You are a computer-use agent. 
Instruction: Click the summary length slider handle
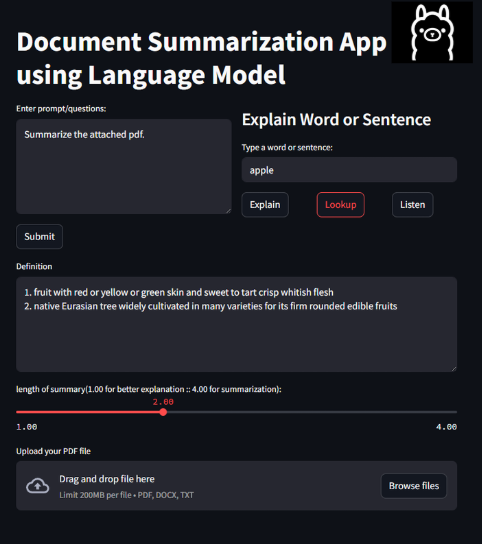[x=163, y=412]
